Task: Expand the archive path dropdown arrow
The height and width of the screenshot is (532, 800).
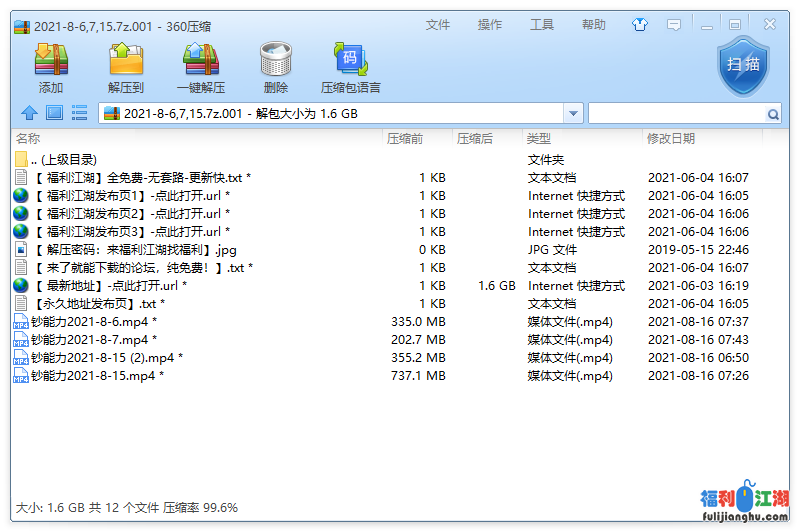Action: pyautogui.click(x=573, y=114)
